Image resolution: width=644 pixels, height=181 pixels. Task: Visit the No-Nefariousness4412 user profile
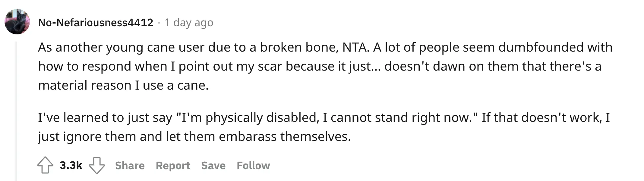tap(96, 23)
